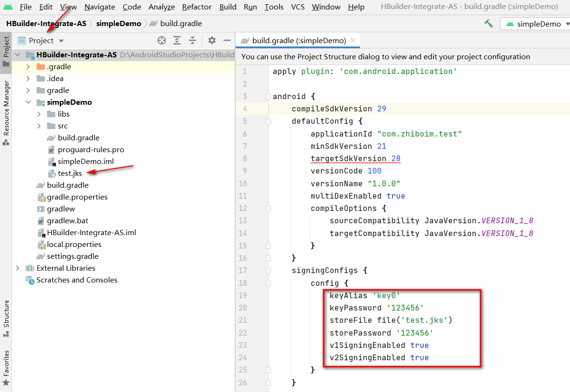Expand the libs folder

pyautogui.click(x=39, y=114)
